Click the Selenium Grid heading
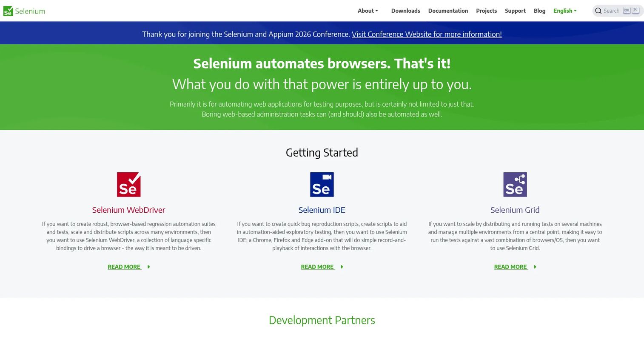 coord(515,210)
